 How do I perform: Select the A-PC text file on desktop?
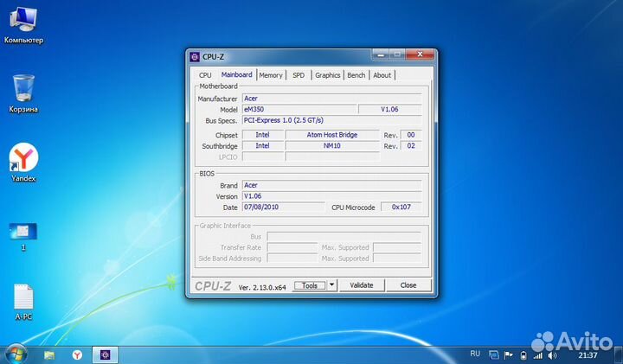[x=23, y=302]
